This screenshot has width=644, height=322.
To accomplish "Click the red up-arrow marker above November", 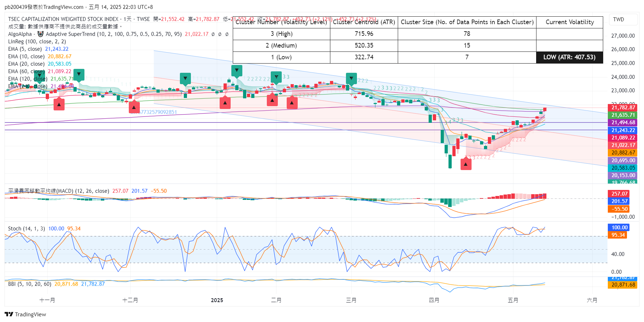I will pos(59,104).
